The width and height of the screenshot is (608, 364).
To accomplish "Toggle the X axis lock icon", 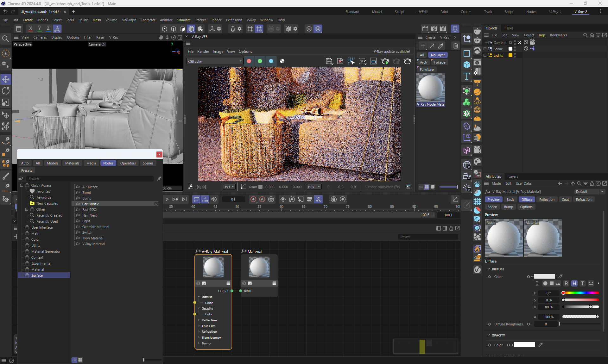I will tap(30, 29).
